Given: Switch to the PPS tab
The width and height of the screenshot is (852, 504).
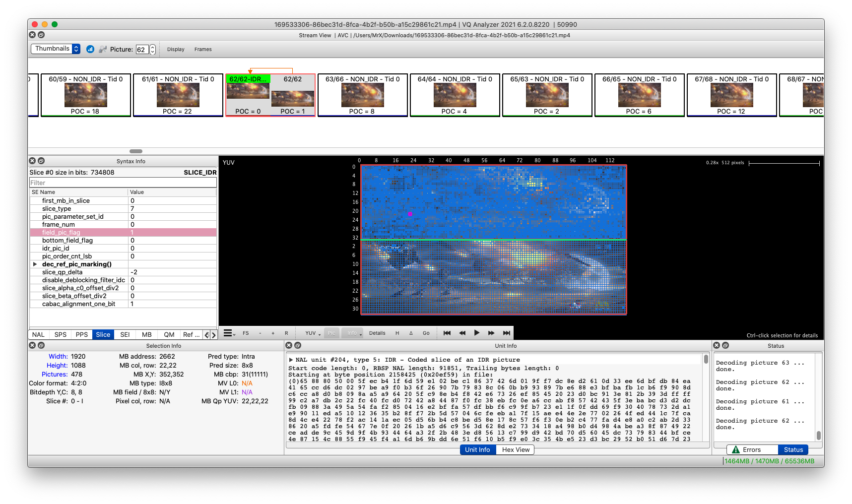Looking at the screenshot, I should [x=81, y=334].
